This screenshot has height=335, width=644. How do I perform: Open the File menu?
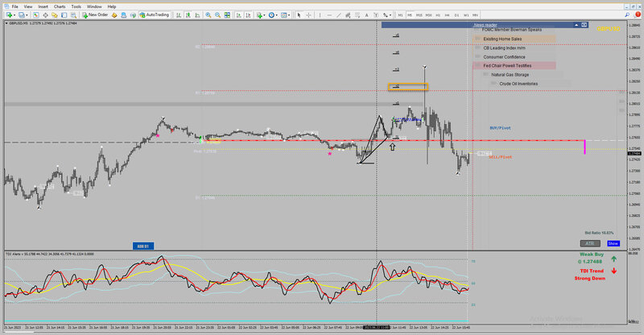pyautogui.click(x=14, y=6)
